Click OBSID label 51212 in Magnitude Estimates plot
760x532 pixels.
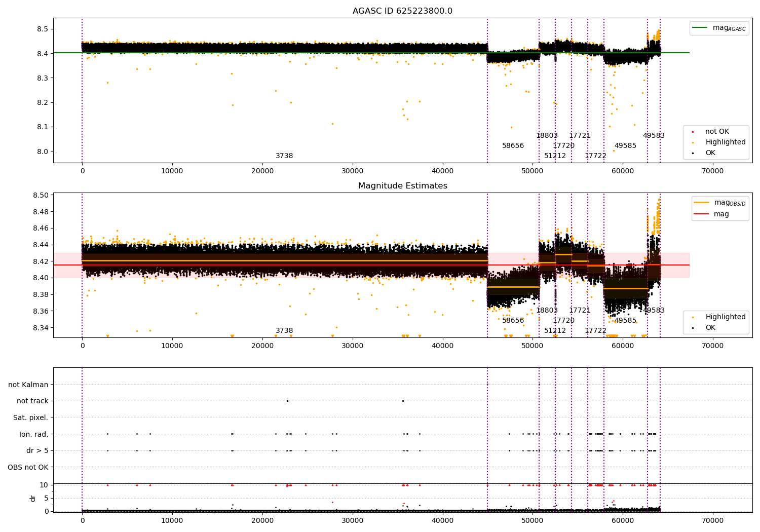tap(555, 331)
